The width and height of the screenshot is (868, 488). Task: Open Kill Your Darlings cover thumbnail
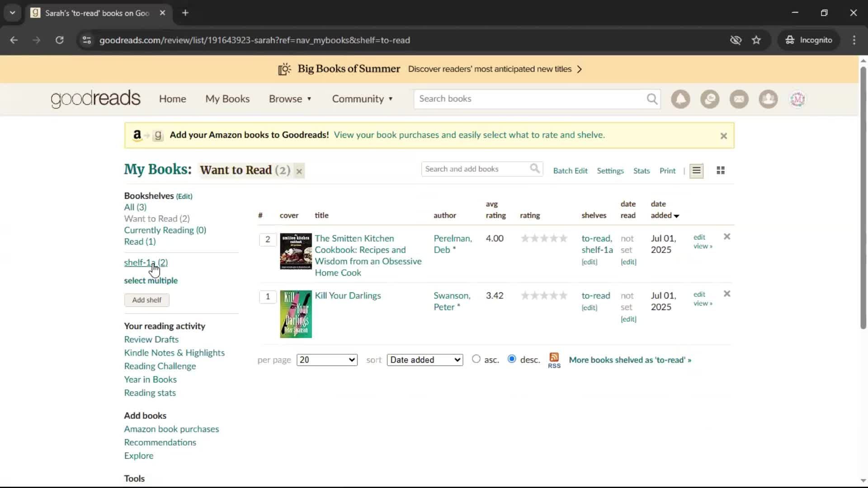(296, 314)
